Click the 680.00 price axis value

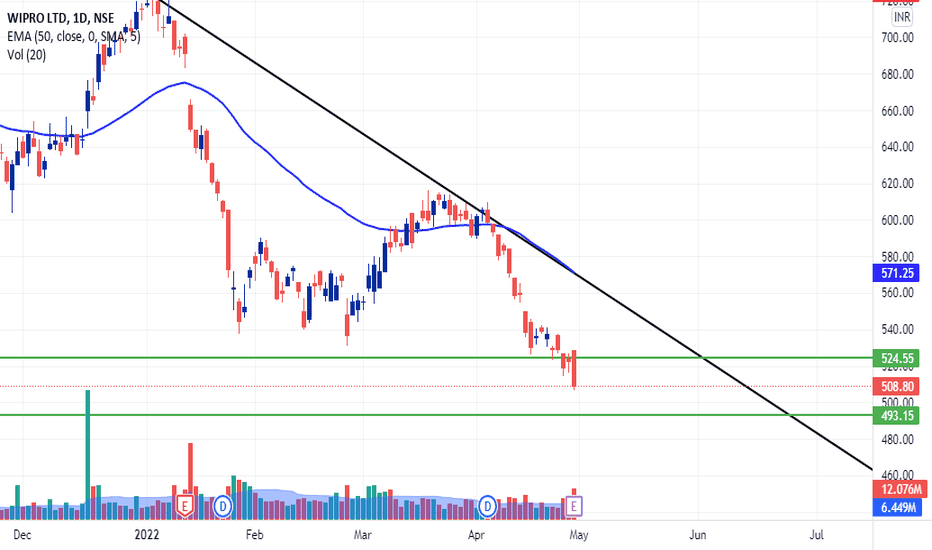897,74
